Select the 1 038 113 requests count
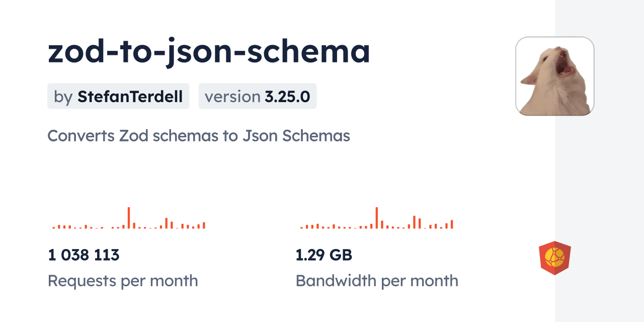644x322 pixels. tap(84, 255)
